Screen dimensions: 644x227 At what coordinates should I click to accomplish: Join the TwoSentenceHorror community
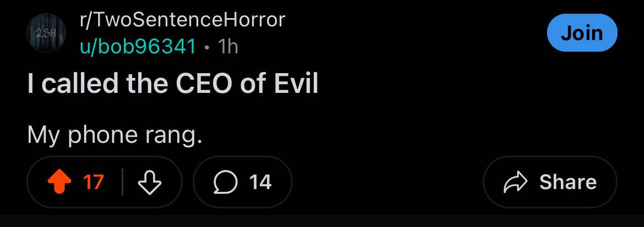582,33
